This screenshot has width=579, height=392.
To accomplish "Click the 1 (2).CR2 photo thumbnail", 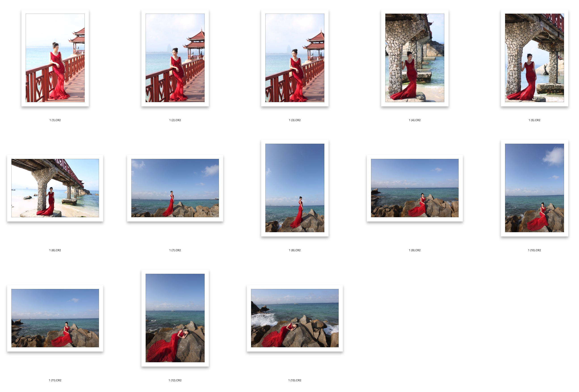I will (x=175, y=58).
